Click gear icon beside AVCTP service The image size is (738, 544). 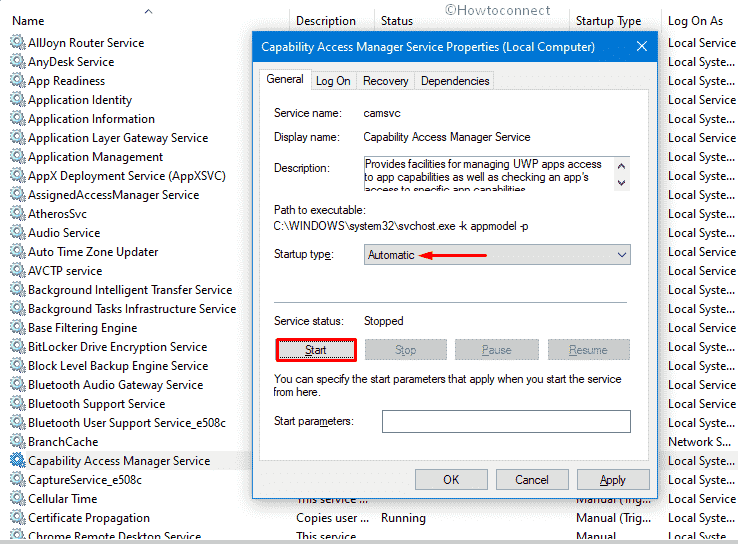click(18, 270)
